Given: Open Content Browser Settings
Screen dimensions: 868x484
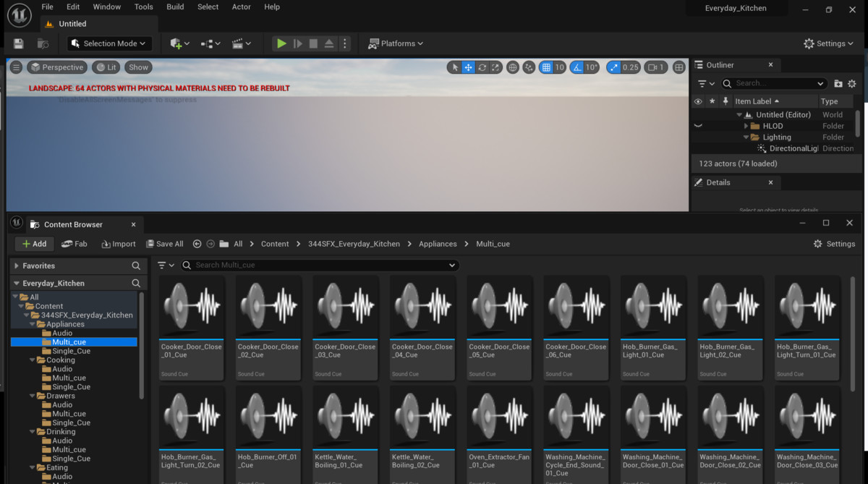Looking at the screenshot, I should pos(834,244).
